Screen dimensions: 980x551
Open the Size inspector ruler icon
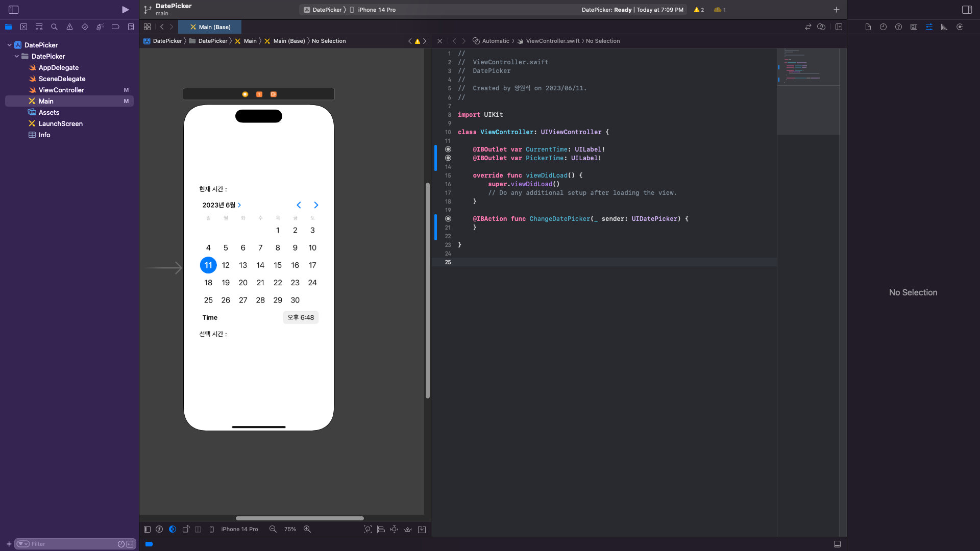944,27
